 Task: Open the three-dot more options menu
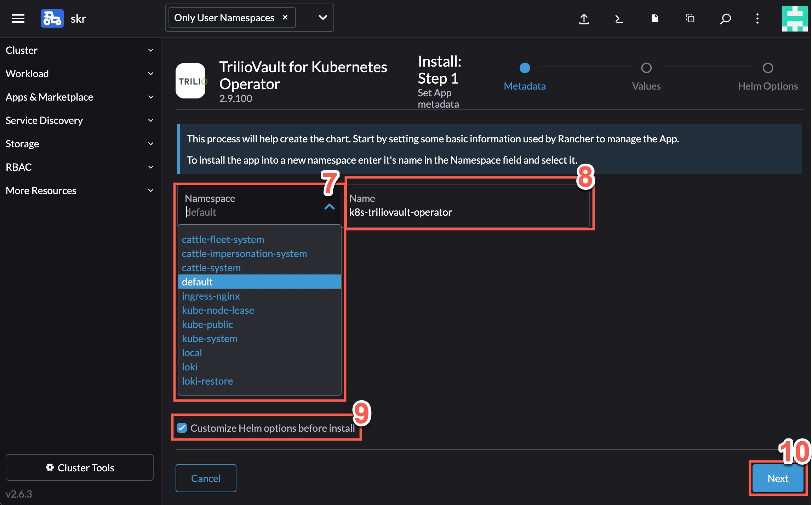[x=757, y=18]
